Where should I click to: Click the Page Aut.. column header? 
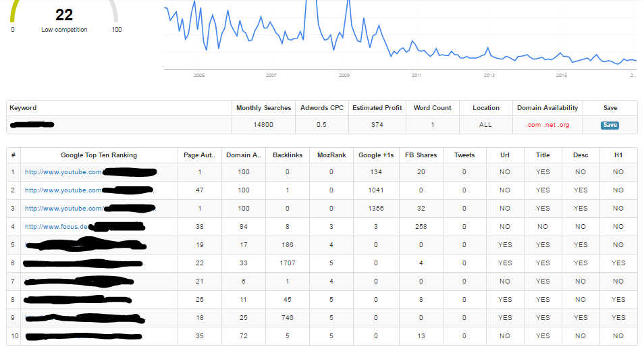(x=199, y=155)
